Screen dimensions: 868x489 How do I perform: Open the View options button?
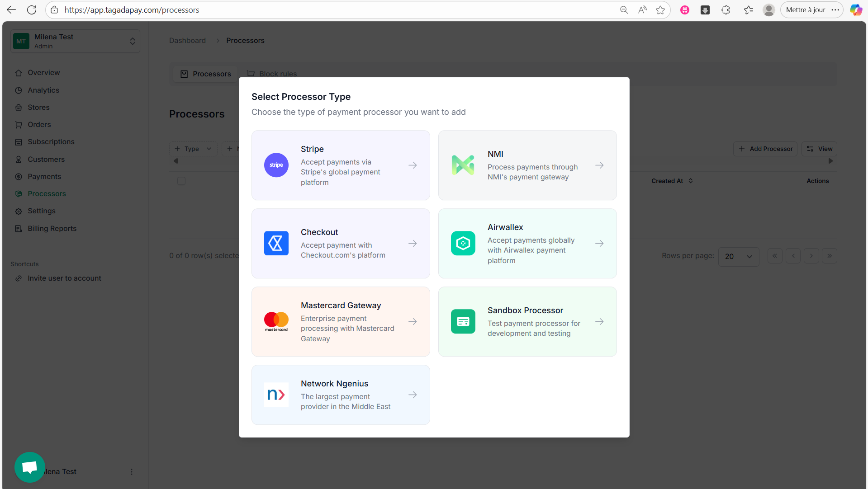click(819, 149)
